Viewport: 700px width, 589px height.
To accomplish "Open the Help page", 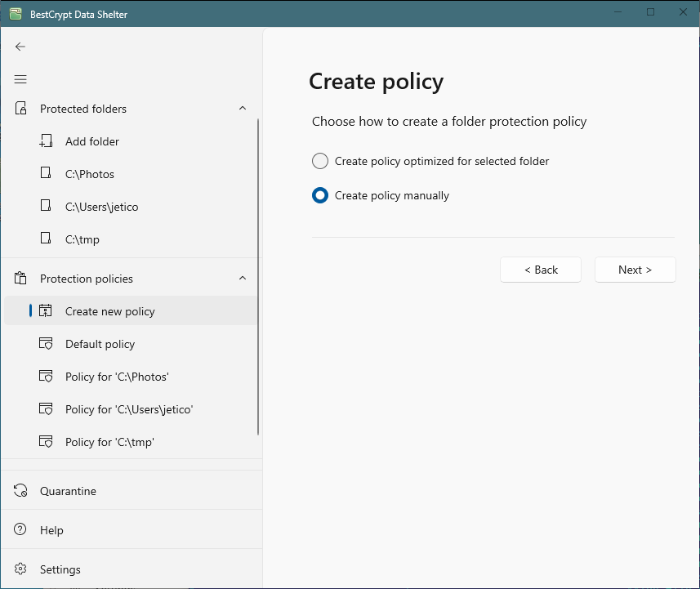I will [x=132, y=530].
